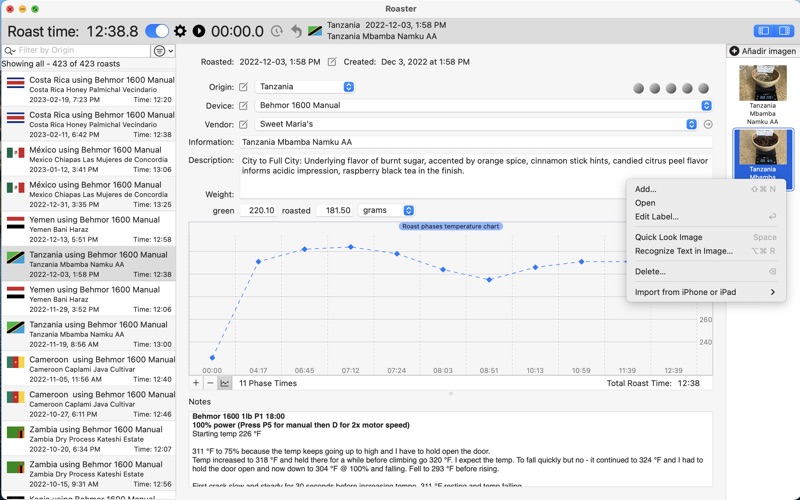This screenshot has height=500, width=800.
Task: Choose Open from context menu
Action: click(706, 203)
